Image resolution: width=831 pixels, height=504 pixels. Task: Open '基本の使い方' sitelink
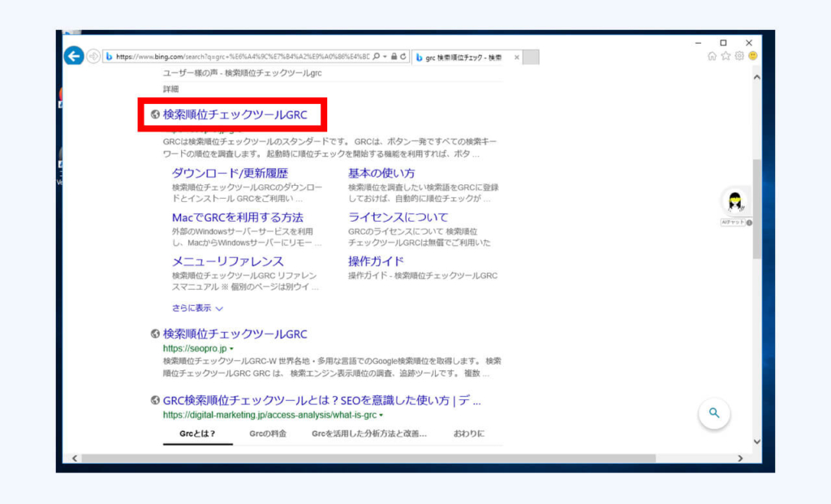[381, 174]
